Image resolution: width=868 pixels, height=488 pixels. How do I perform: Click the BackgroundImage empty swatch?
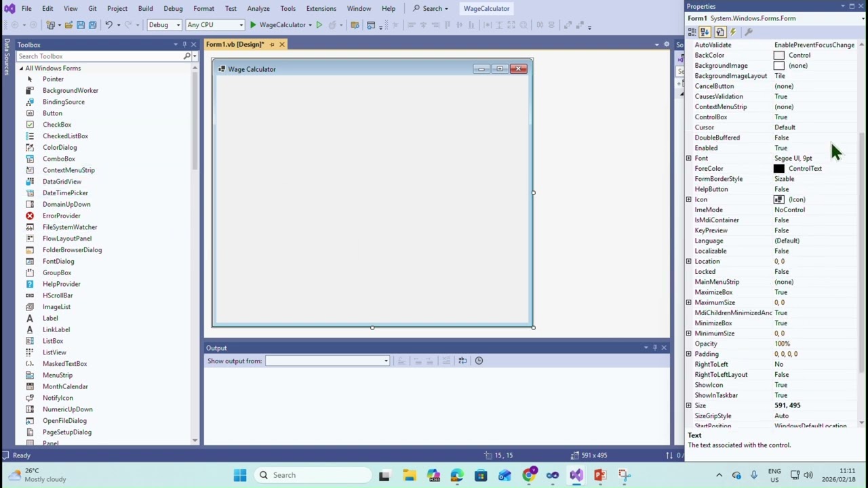click(778, 66)
